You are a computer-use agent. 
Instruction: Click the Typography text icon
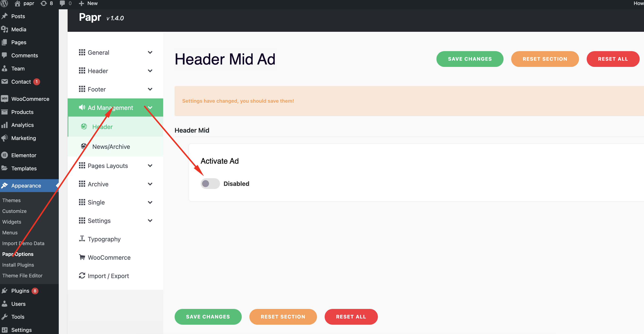coord(82,239)
